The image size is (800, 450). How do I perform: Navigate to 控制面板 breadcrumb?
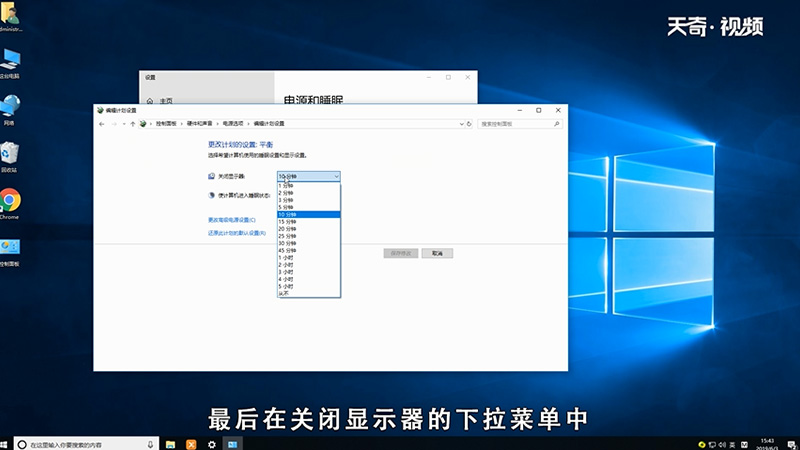pos(166,124)
